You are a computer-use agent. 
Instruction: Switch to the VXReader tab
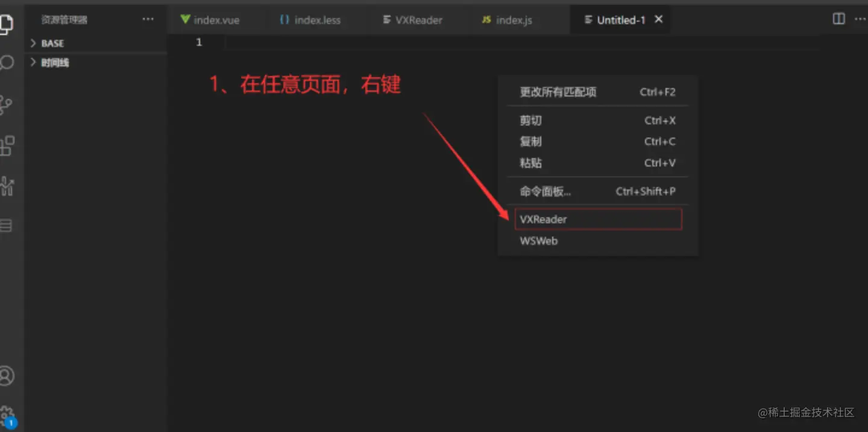pyautogui.click(x=412, y=20)
